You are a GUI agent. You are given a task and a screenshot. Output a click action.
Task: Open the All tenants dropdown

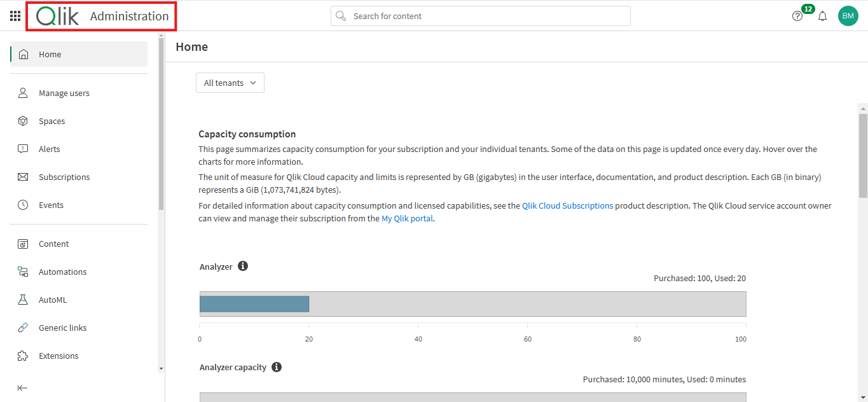230,83
